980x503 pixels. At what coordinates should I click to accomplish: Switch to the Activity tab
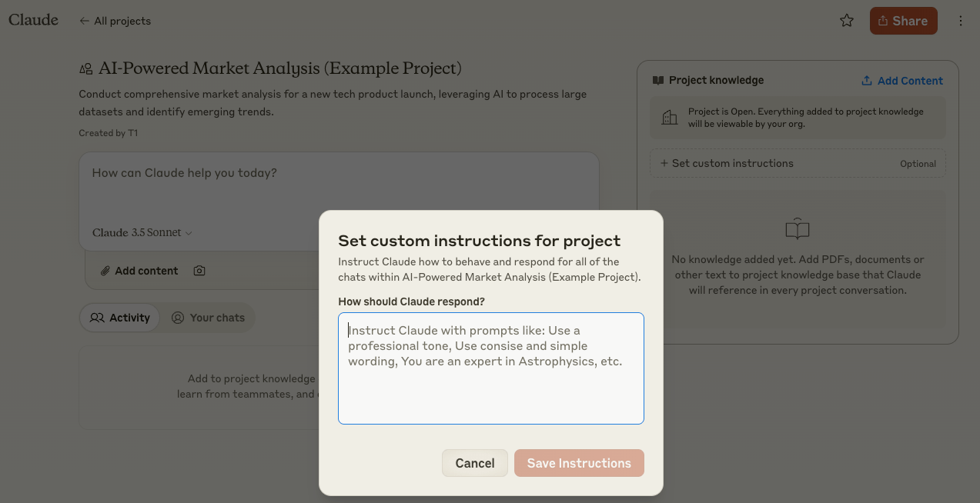[x=119, y=318]
